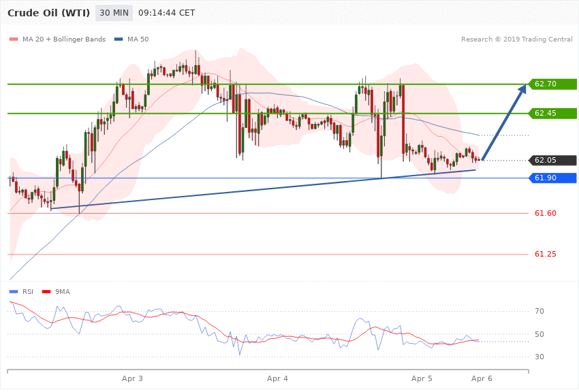Click the Apr 3 date axis label
Screen dimensions: 579x392
tap(132, 379)
